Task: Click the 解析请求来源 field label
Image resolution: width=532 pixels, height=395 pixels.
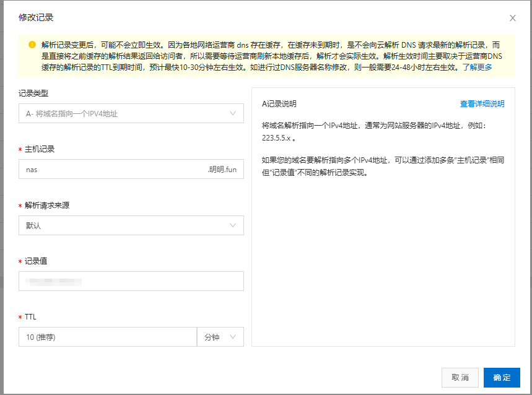Action: pos(47,205)
